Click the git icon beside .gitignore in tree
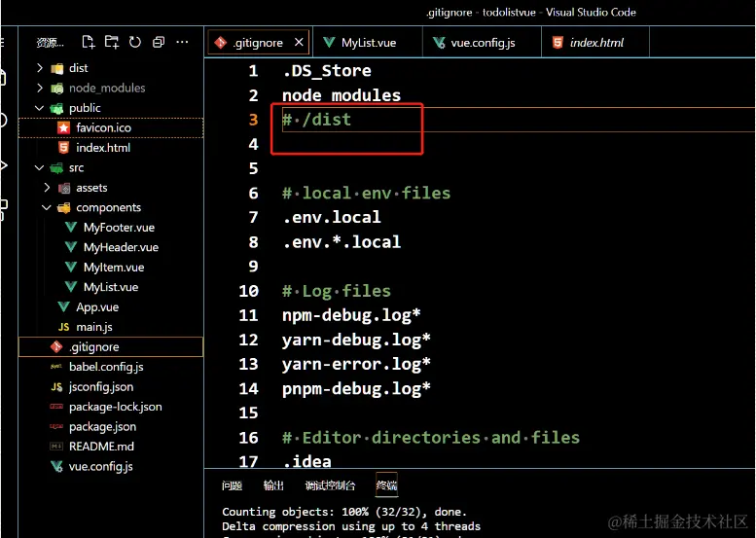The height and width of the screenshot is (538, 756). (56, 346)
